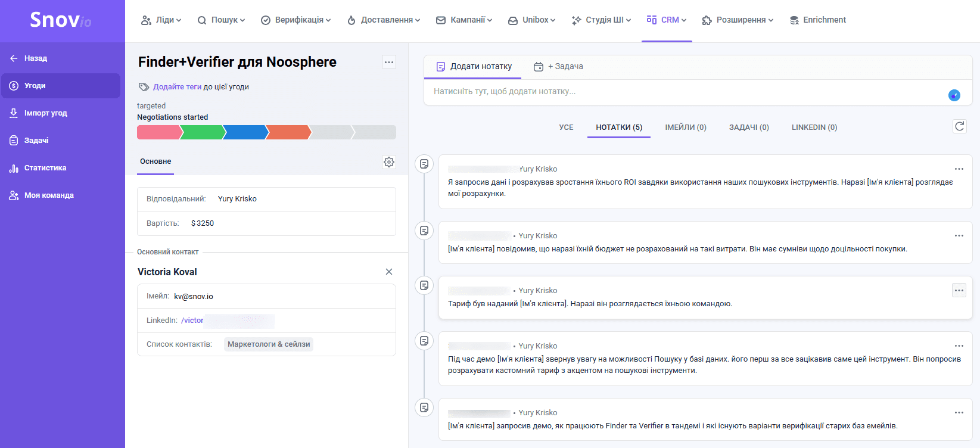
Task: Open the Victoria Koval contact
Action: tap(167, 272)
